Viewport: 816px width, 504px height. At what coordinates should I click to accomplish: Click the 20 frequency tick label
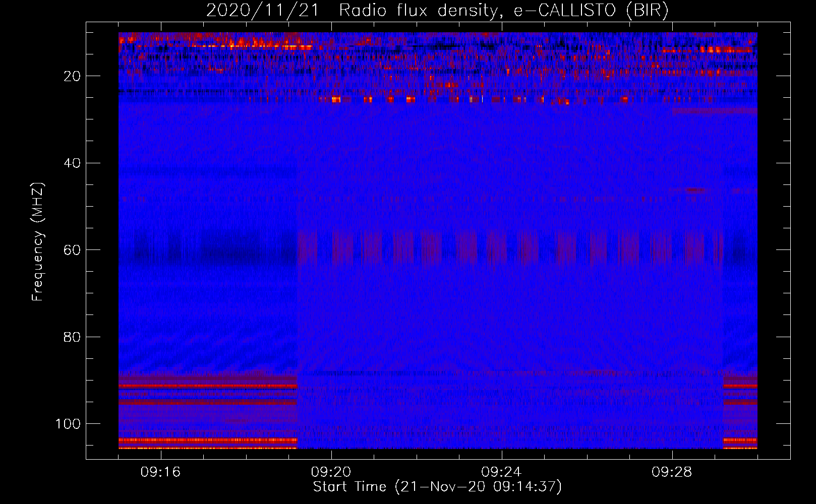[x=72, y=77]
